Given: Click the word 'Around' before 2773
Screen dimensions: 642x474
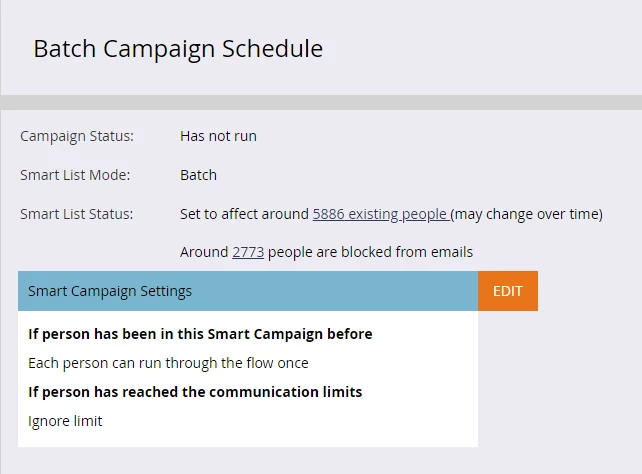Looking at the screenshot, I should click(x=204, y=252).
